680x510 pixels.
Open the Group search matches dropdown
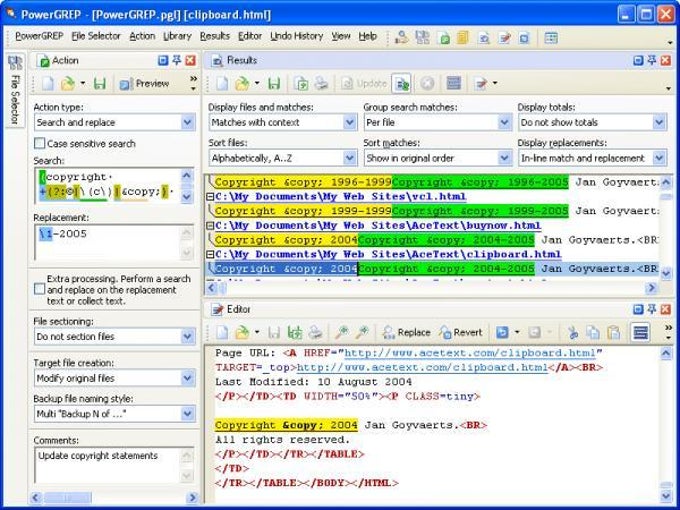504,122
